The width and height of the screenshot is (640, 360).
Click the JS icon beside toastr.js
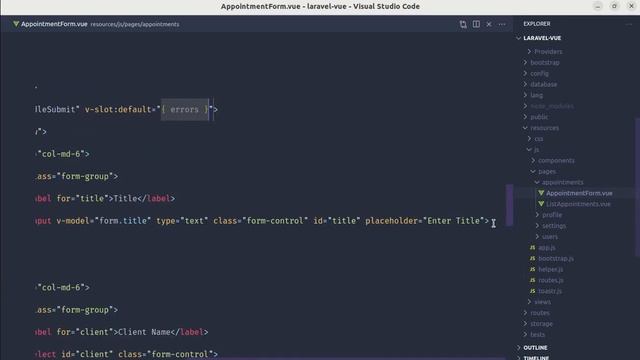click(532, 291)
